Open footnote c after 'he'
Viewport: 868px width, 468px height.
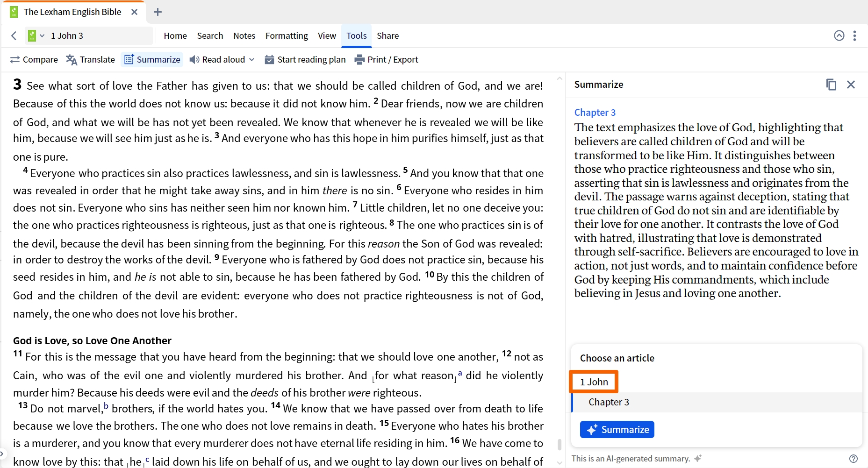147,460
